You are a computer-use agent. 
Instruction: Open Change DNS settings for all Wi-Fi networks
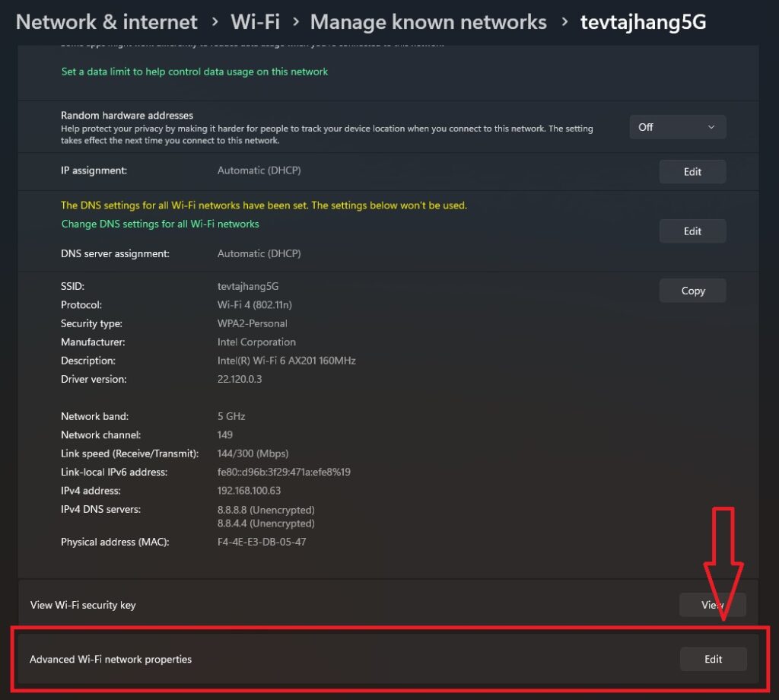point(160,224)
